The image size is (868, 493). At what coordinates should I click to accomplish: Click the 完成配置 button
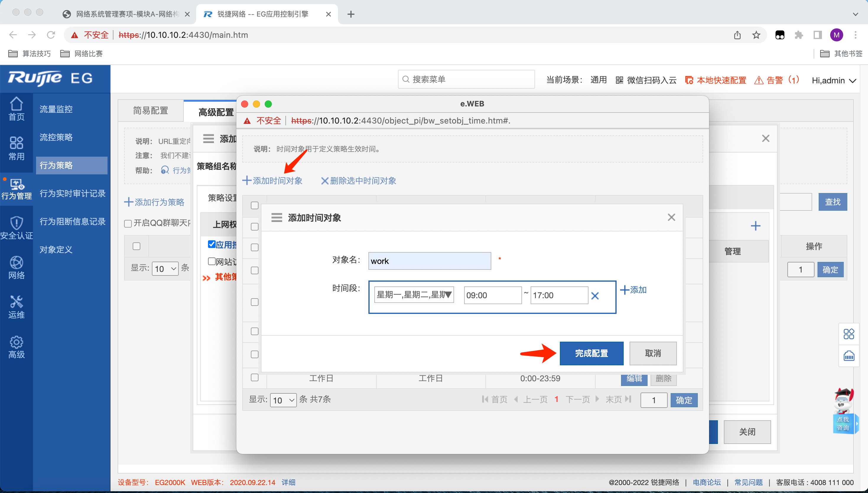(591, 353)
